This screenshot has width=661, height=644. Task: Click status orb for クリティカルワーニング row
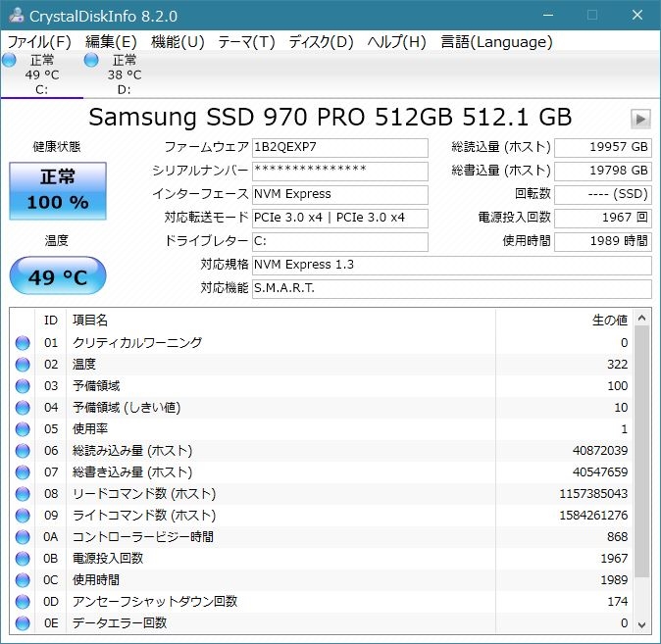click(23, 343)
